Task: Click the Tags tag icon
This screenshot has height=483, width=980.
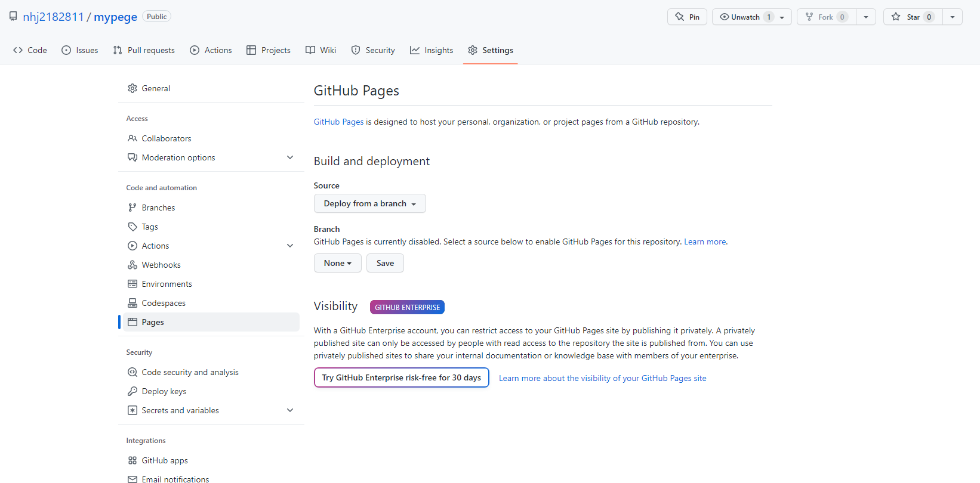Action: coord(132,227)
